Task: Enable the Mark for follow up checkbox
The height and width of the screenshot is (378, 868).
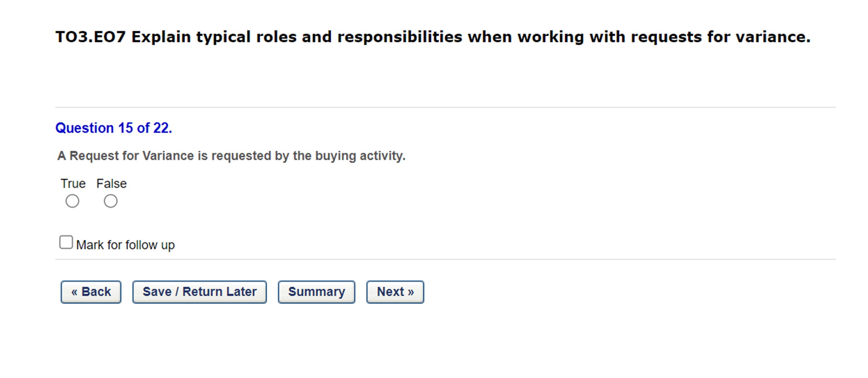Action: pyautogui.click(x=66, y=242)
